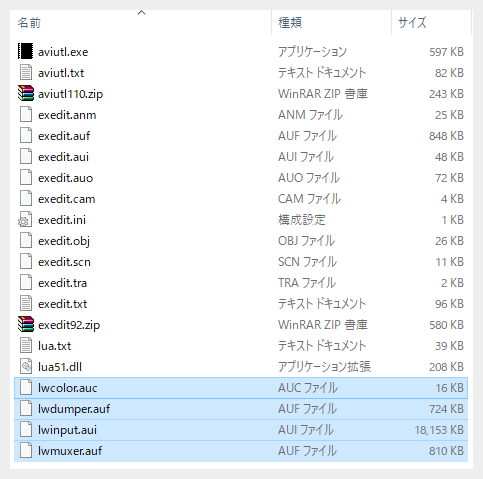Select the exedit.auf file name
This screenshot has height=479, width=483.
[64, 136]
